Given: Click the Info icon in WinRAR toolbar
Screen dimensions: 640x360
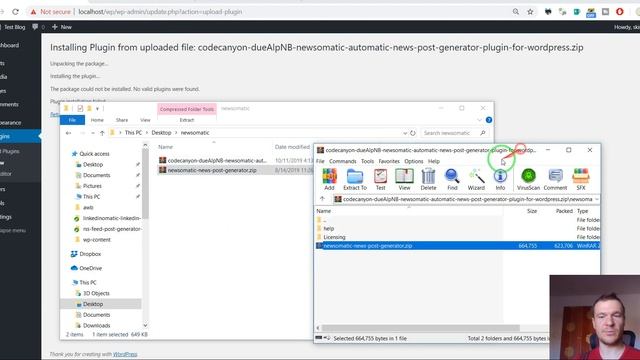Looking at the screenshot, I should coord(500,179).
